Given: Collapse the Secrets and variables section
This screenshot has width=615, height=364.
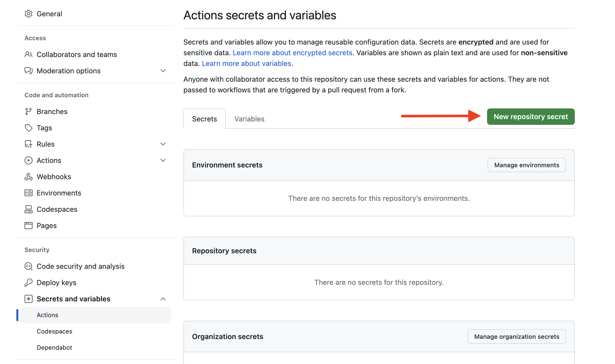Looking at the screenshot, I should pyautogui.click(x=163, y=299).
